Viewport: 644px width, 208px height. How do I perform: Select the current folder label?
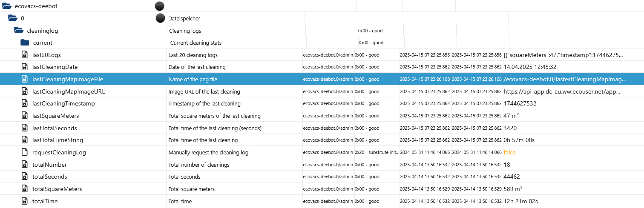pos(43,43)
